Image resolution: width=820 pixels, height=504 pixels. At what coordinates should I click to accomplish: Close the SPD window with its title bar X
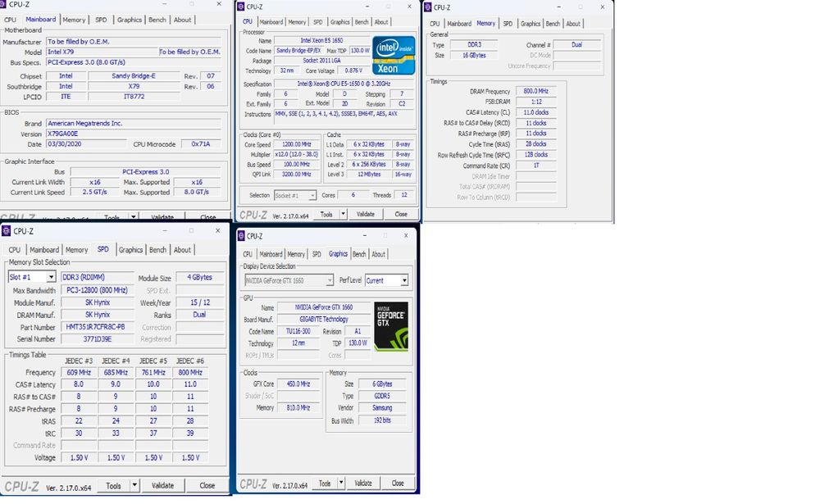(217, 230)
